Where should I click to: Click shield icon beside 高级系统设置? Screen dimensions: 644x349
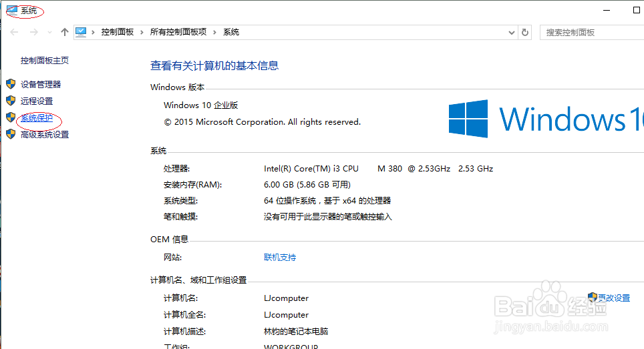click(11, 134)
